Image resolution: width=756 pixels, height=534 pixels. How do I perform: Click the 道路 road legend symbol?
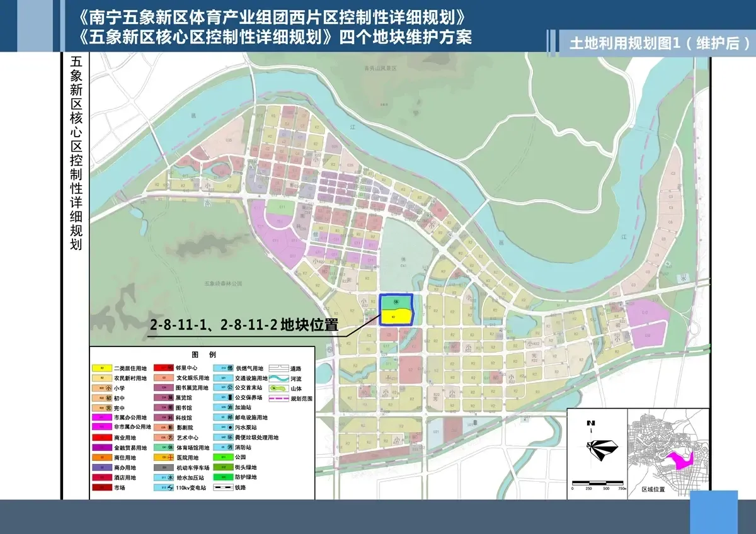[278, 368]
